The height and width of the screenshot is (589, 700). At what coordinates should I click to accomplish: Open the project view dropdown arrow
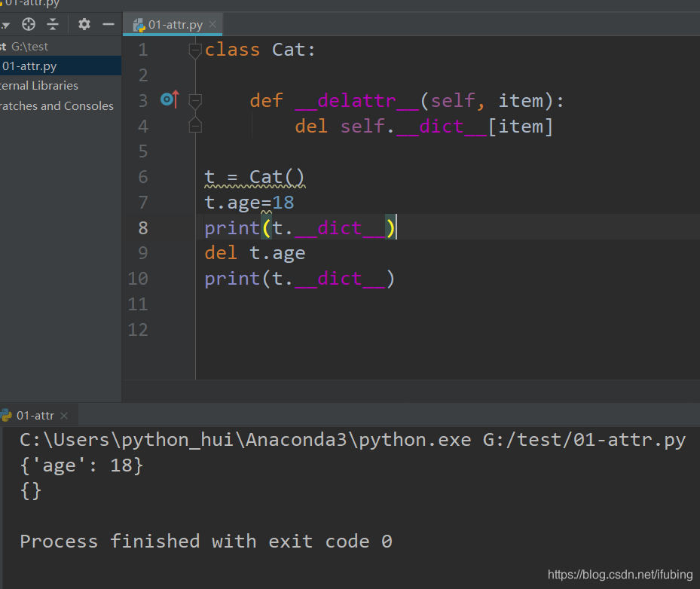click(x=5, y=25)
